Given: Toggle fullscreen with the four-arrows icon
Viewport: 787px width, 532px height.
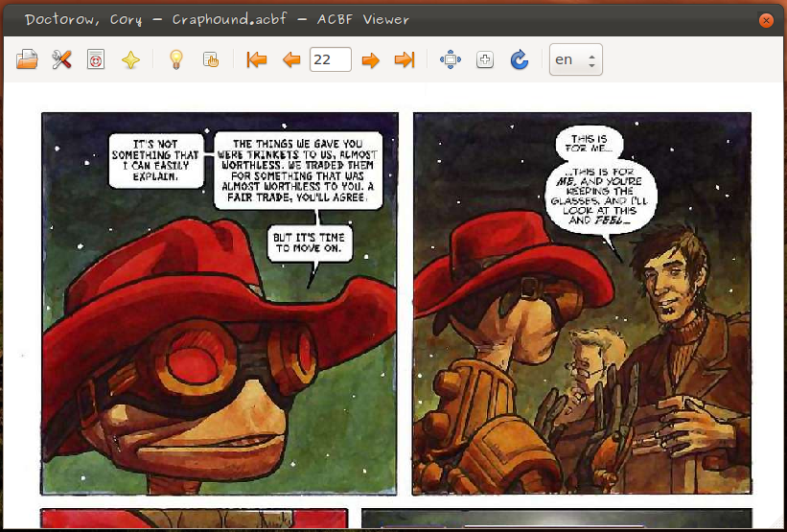Looking at the screenshot, I should point(451,59).
